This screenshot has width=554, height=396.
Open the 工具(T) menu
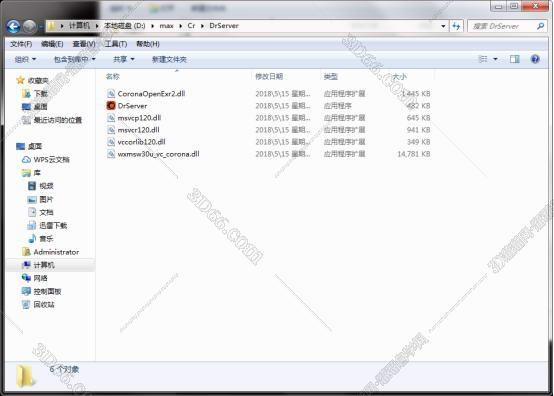(116, 44)
